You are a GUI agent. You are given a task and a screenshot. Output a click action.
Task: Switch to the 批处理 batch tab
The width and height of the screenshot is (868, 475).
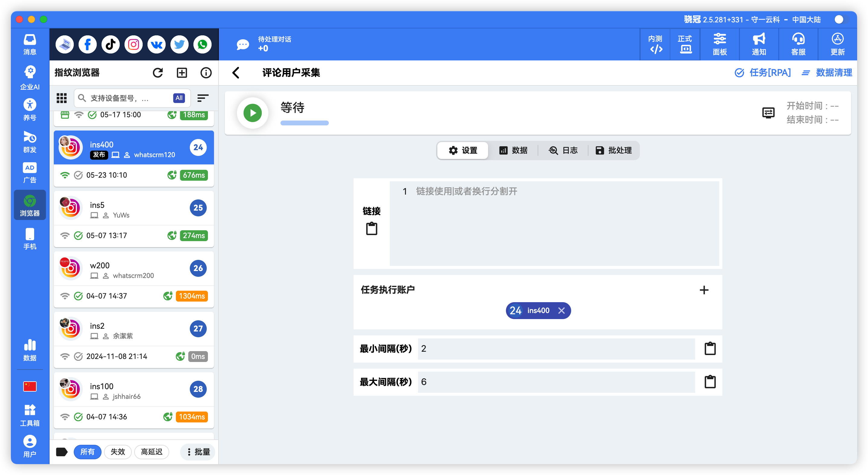coord(613,150)
